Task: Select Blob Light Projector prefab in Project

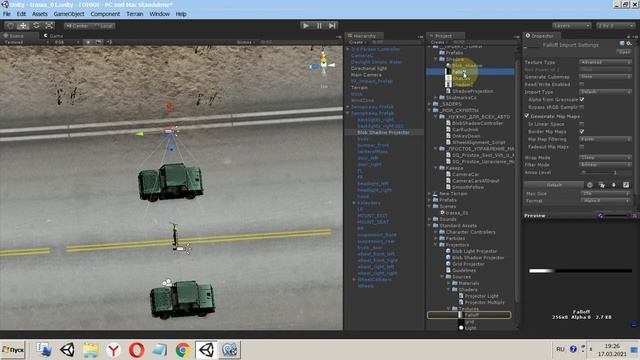Action: (475, 251)
